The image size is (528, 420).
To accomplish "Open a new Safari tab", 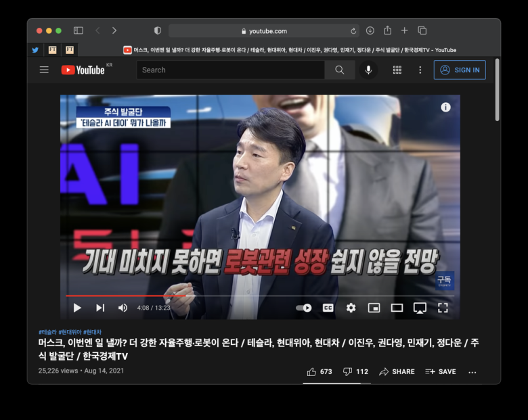I will point(404,30).
